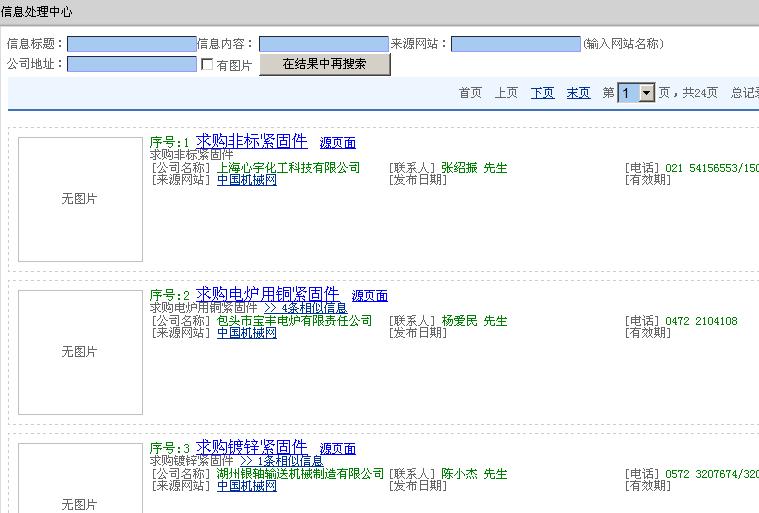Open the 求购非标紧固件 listing title
This screenshot has height=513, width=759.
coord(251,141)
